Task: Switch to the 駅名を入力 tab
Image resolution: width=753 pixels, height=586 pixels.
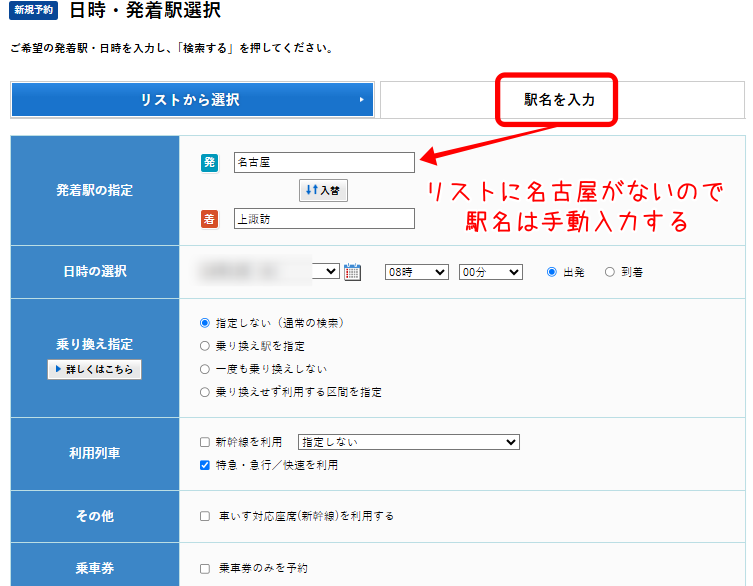Action: (x=559, y=100)
